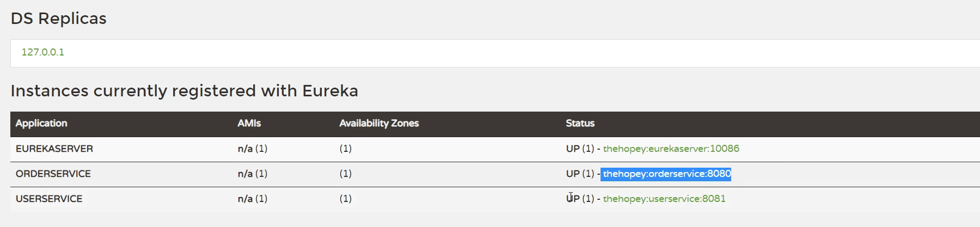Click the n/a (1) AMIs cell for ORDERSERVICE
The width and height of the screenshot is (980, 227).
coord(253,174)
